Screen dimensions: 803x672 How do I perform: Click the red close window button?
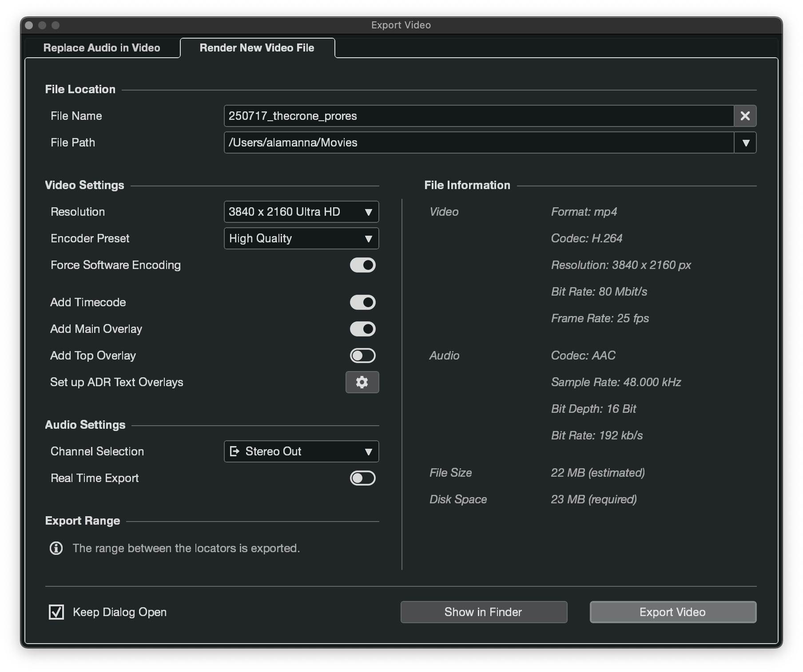[29, 25]
